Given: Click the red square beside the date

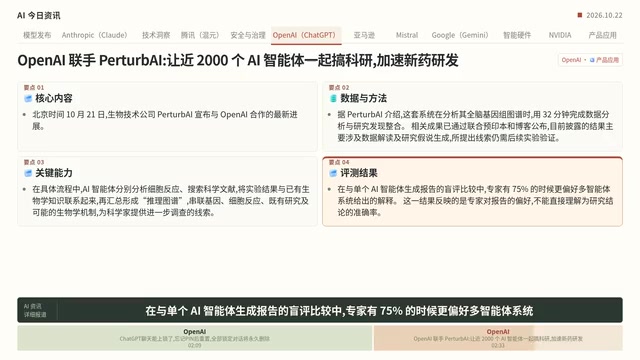Looking at the screenshot, I should 580,15.
